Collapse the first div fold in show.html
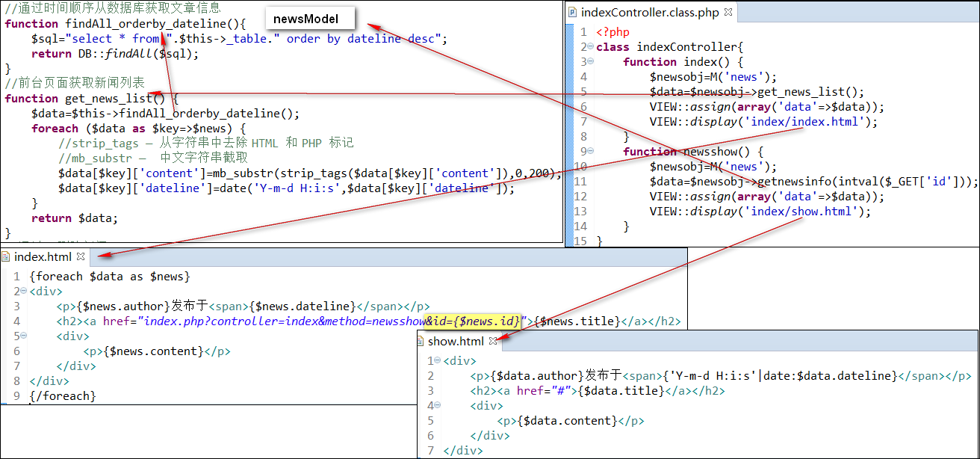Viewport: 980px width, 459px height. 436,361
